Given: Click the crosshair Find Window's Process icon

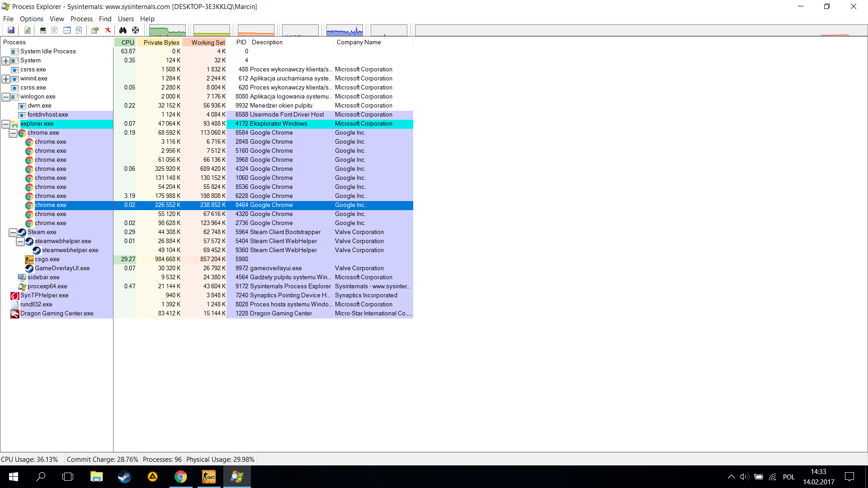Looking at the screenshot, I should [x=135, y=30].
